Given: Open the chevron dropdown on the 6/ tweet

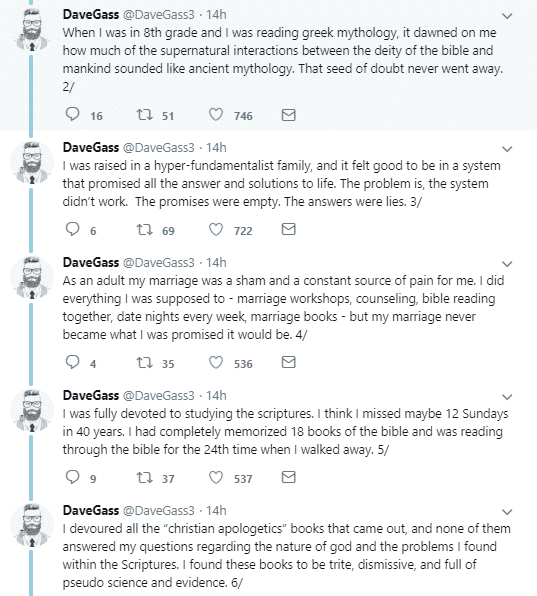Looking at the screenshot, I should point(507,512).
